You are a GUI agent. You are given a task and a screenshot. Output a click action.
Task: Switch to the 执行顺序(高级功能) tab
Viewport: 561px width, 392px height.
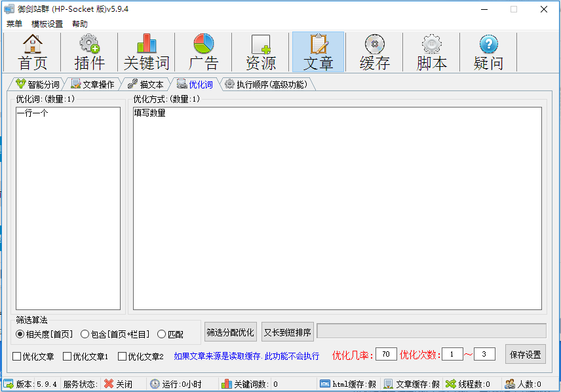pyautogui.click(x=265, y=85)
